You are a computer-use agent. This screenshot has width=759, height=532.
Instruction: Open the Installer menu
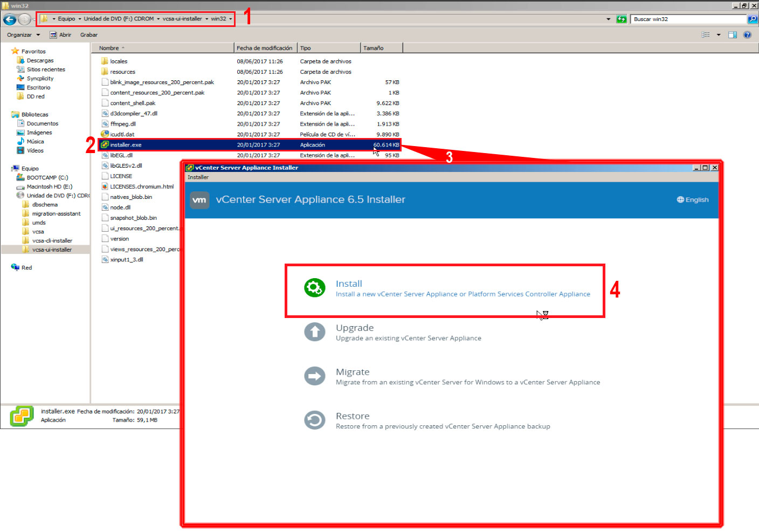(197, 177)
